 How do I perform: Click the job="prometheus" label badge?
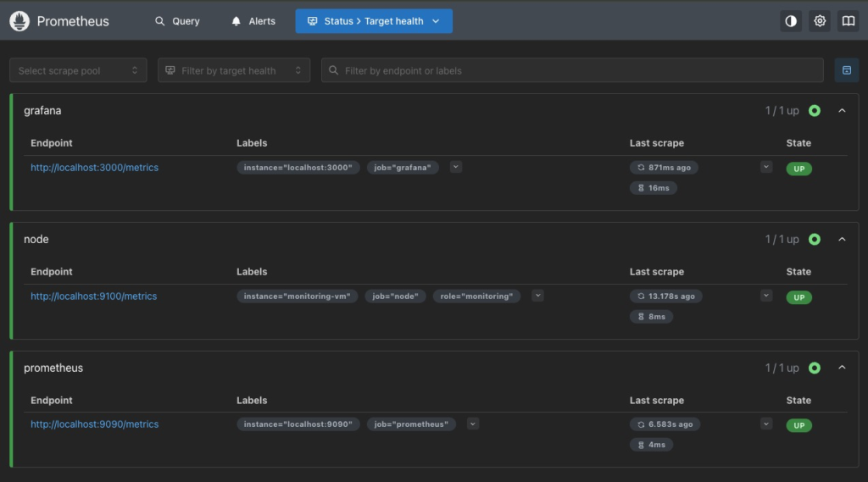[411, 424]
